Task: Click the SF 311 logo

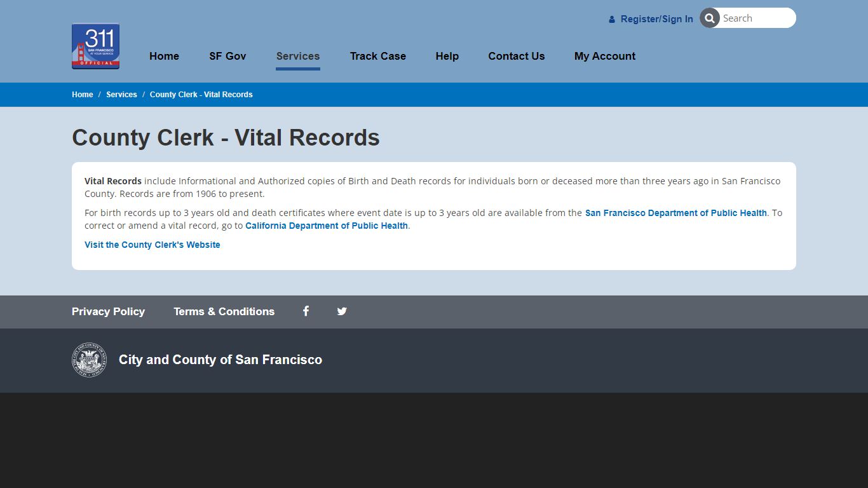Action: (95, 46)
